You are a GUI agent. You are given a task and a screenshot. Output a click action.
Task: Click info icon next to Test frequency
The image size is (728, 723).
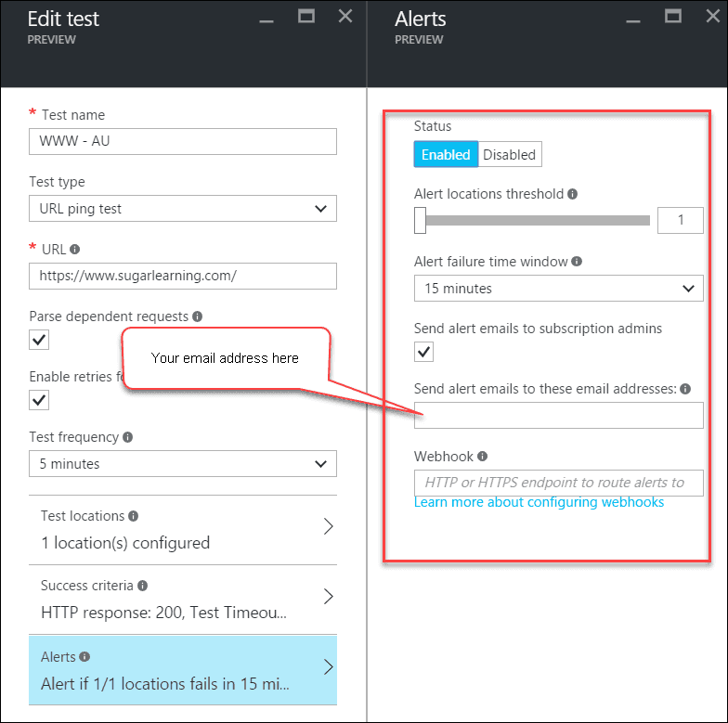click(x=127, y=437)
